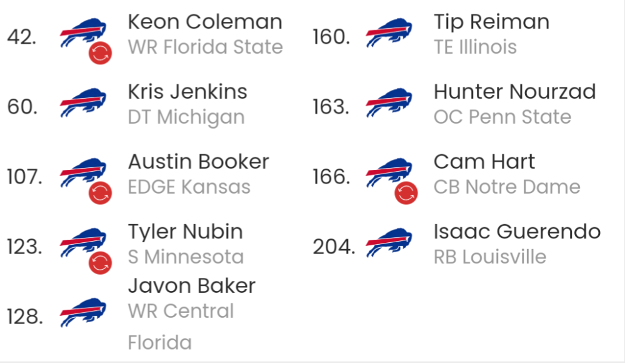Click the Bills logo beside pick 160

coord(389,32)
